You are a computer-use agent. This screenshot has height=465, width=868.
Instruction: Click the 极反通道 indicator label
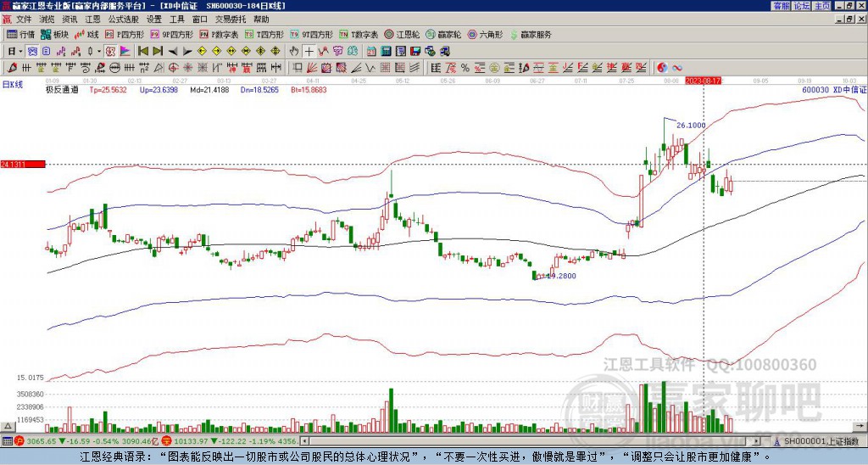(x=61, y=89)
